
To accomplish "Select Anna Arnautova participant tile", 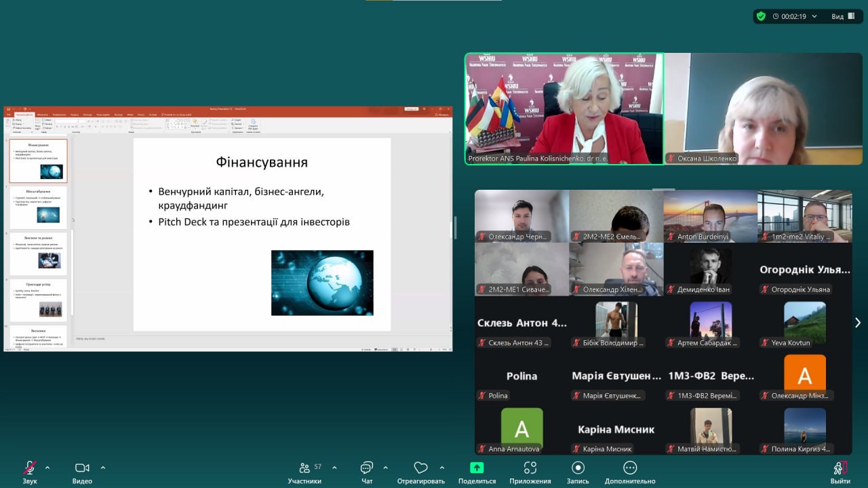I will click(521, 430).
